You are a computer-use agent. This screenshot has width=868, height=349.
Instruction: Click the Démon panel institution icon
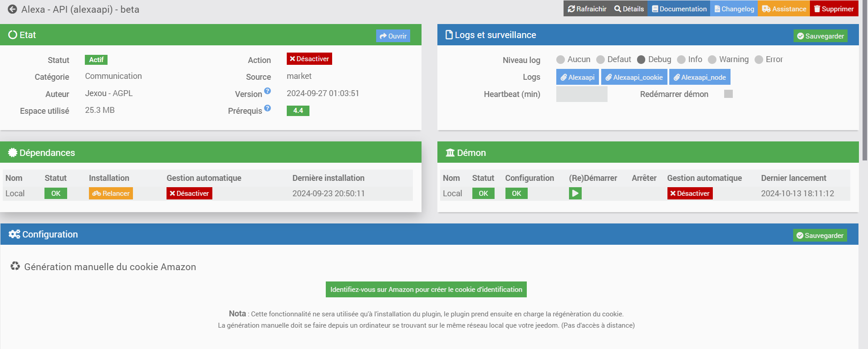pos(450,153)
